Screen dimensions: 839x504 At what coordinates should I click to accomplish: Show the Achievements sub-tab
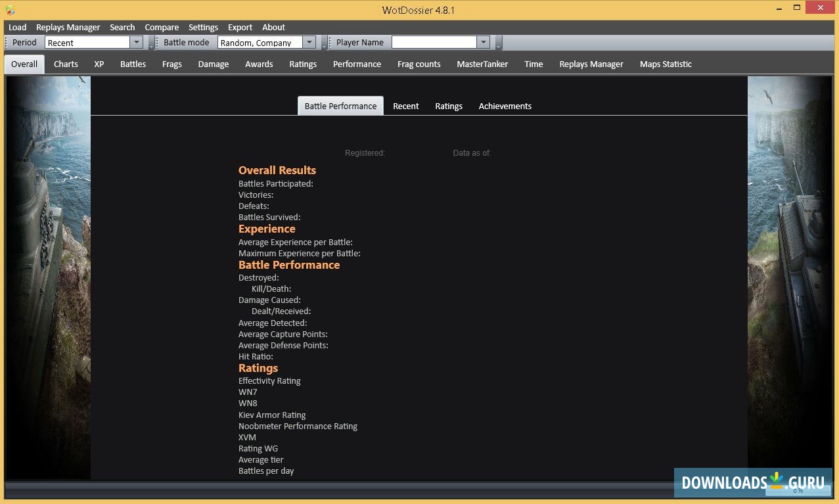[505, 106]
